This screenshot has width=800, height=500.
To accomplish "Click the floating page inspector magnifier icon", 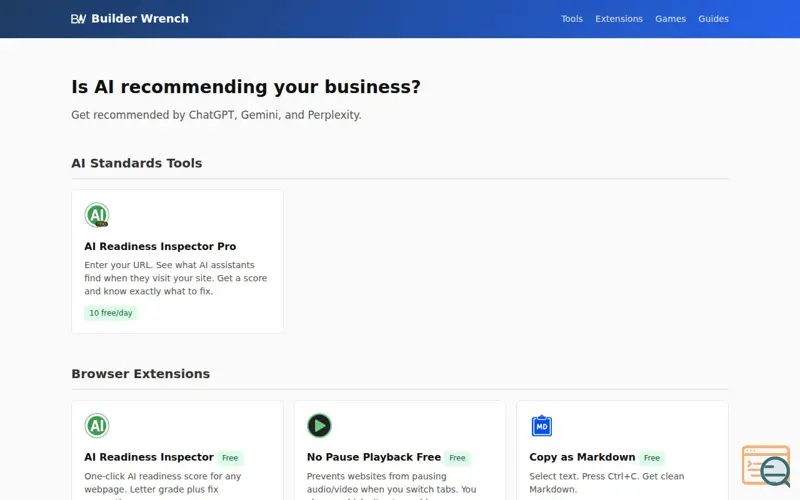I will click(x=766, y=466).
